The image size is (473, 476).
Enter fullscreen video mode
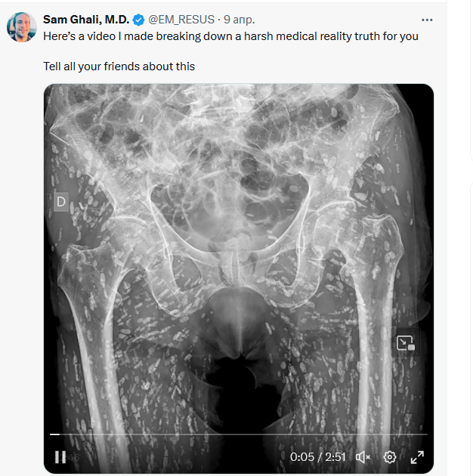(417, 457)
